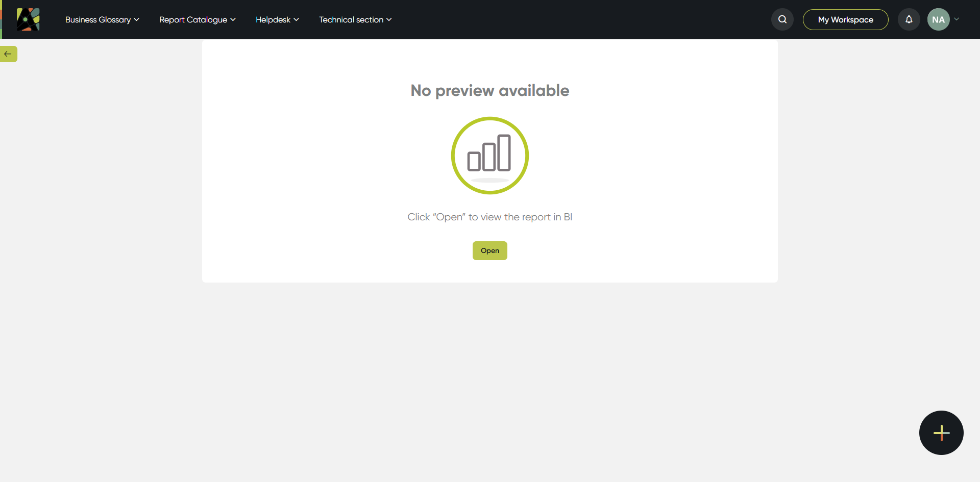Open the search magnifier icon
Image resolution: width=980 pixels, height=482 pixels.
(782, 19)
